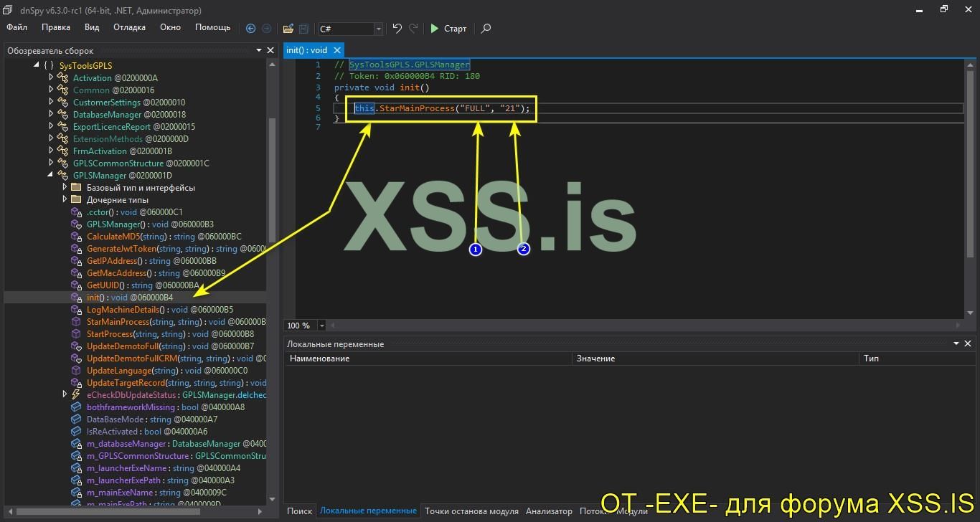Close the Локальные переменные panel
The height and width of the screenshot is (522, 980).
point(969,344)
